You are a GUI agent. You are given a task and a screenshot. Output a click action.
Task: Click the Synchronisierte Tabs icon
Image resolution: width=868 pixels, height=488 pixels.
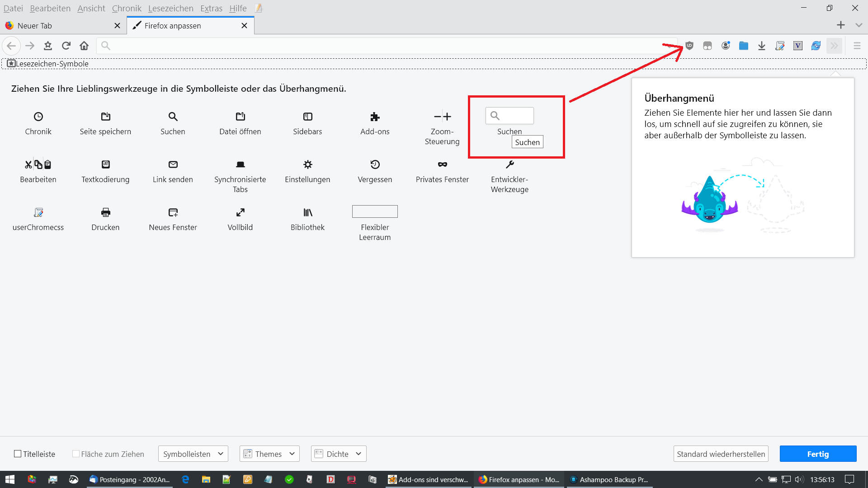[x=240, y=164]
